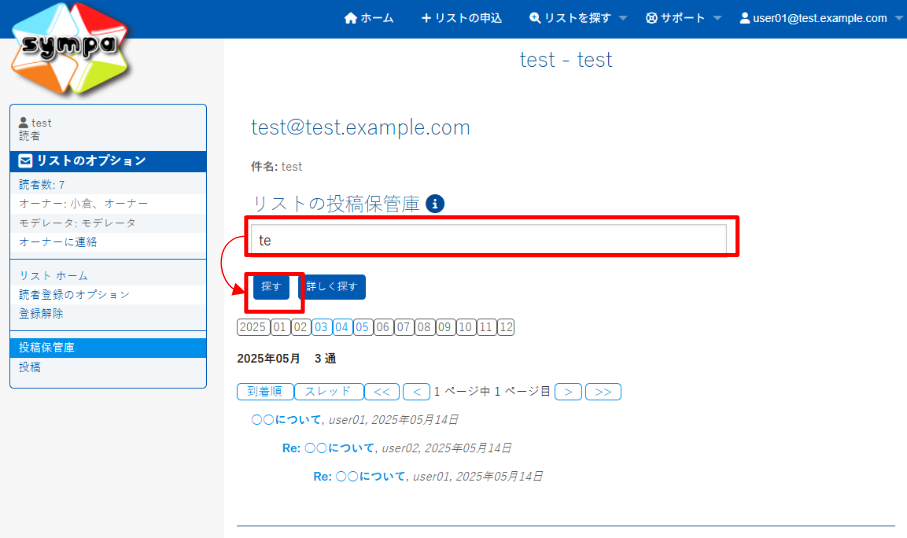907x538 pixels.
Task: Click 登録解除 in sidebar
Action: click(x=41, y=314)
